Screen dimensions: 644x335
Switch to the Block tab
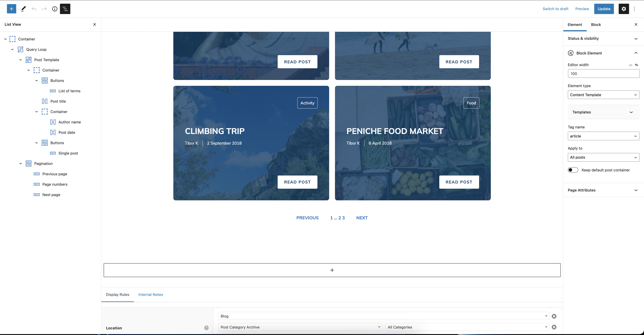coord(596,24)
